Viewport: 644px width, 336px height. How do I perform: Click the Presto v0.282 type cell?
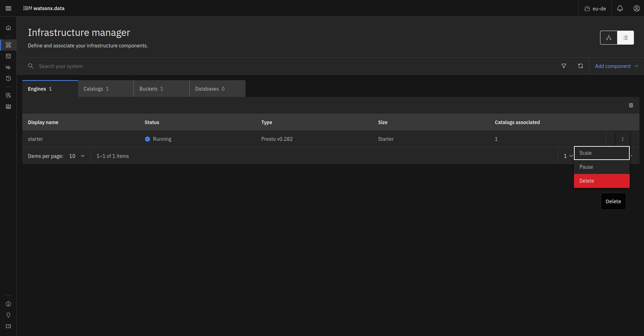click(x=277, y=139)
